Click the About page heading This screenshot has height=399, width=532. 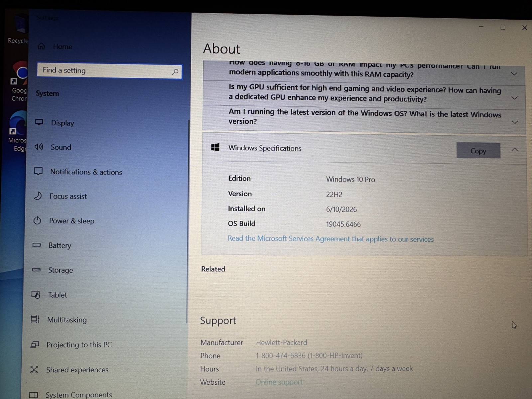point(221,49)
